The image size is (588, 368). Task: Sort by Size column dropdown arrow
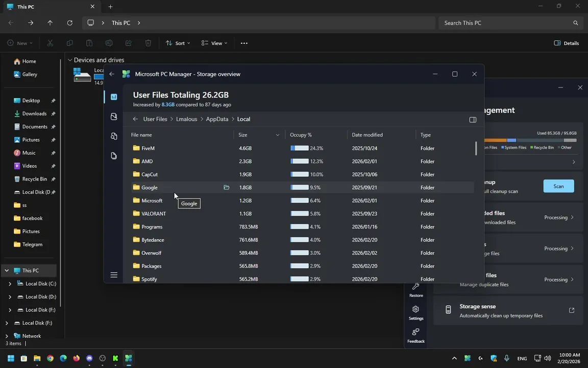point(278,135)
